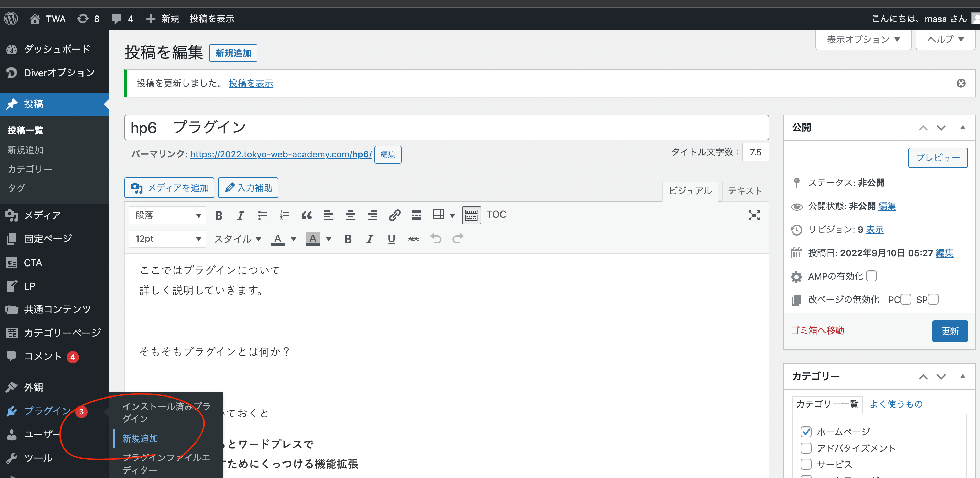The image size is (980, 478).
Task: Click the table icon in toolbar
Action: pyautogui.click(x=438, y=215)
